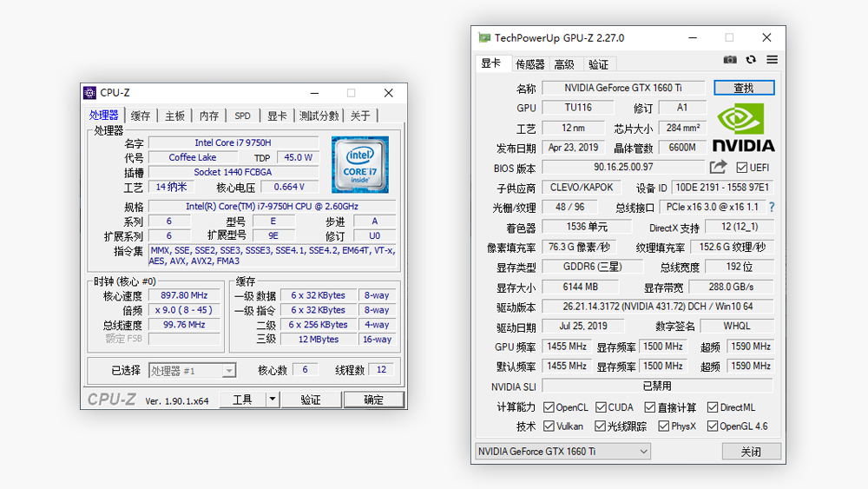This screenshot has height=489, width=868.
Task: Click the 子供应商 value CLEVO/KAPOK
Action: tap(582, 188)
